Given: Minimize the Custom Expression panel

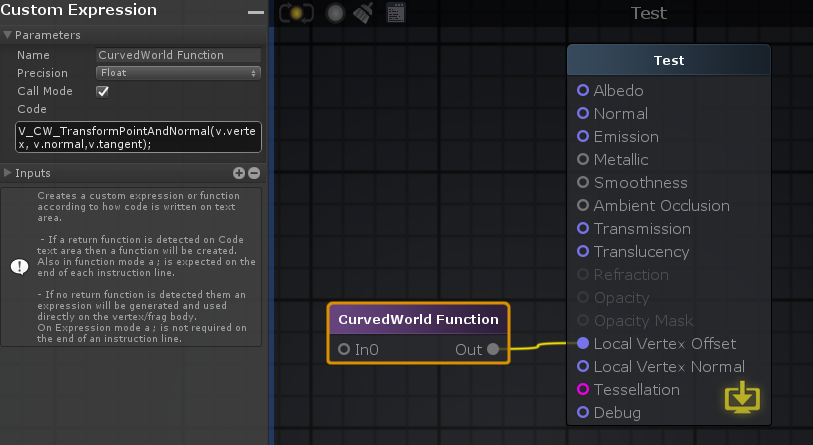Looking at the screenshot, I should pos(256,12).
